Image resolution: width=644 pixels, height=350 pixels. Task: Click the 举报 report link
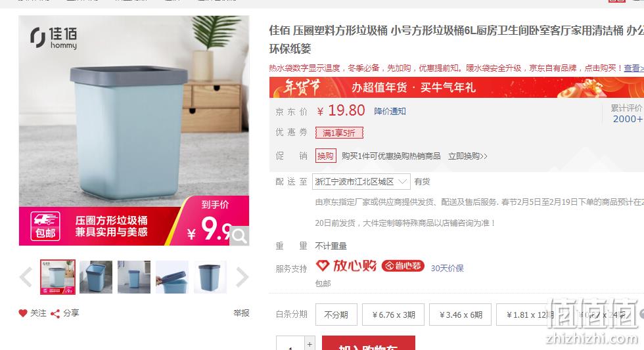tap(242, 313)
